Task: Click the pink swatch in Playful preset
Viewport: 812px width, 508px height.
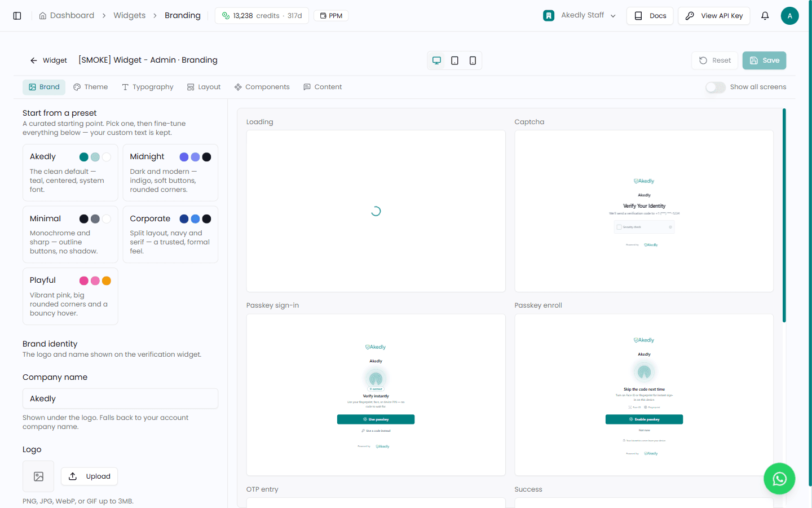Action: 84,281
